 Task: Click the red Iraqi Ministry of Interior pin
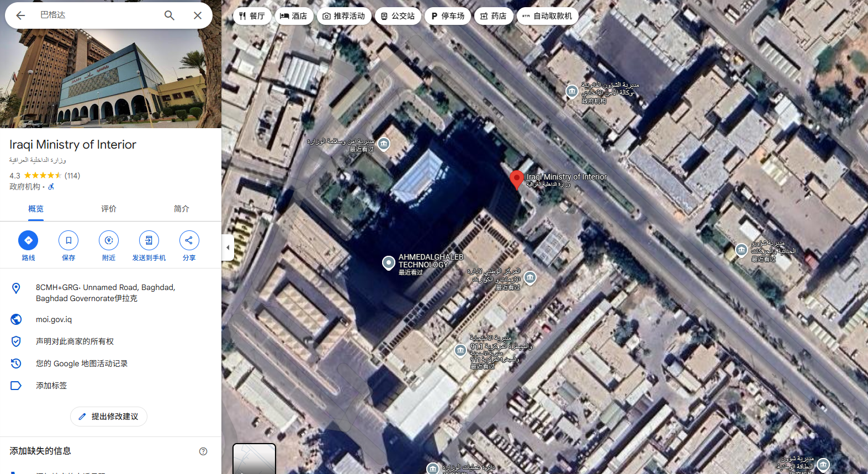tap(516, 180)
